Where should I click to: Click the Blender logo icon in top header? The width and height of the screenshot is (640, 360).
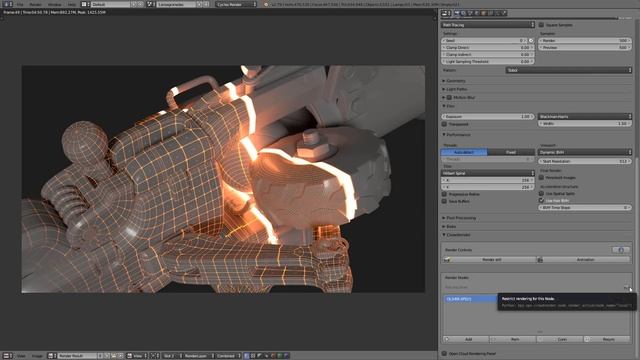pos(267,4)
